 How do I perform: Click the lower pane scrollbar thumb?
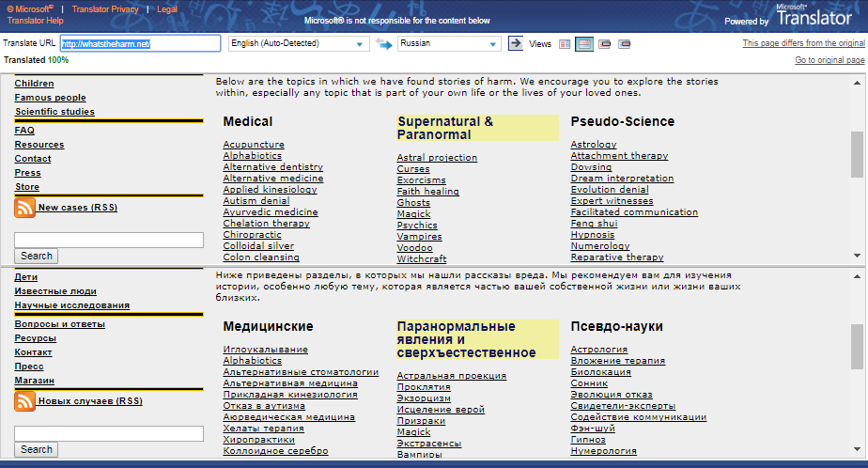coord(857,346)
